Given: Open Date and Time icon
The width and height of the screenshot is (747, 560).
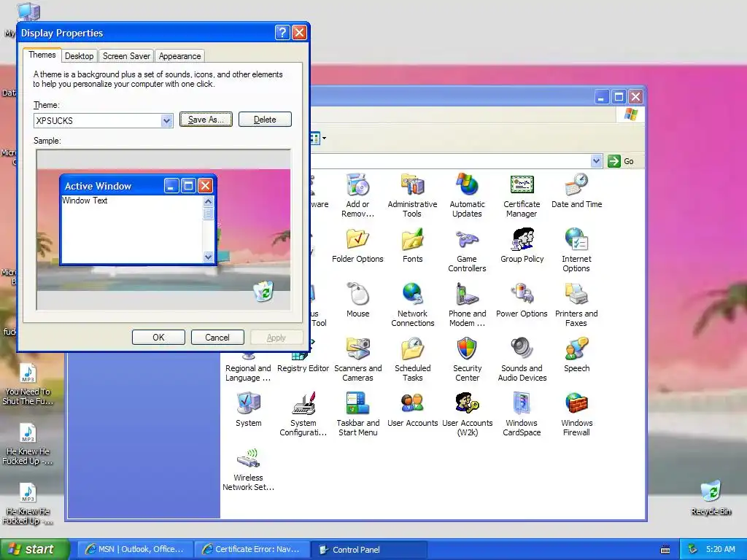Looking at the screenshot, I should tap(576, 192).
